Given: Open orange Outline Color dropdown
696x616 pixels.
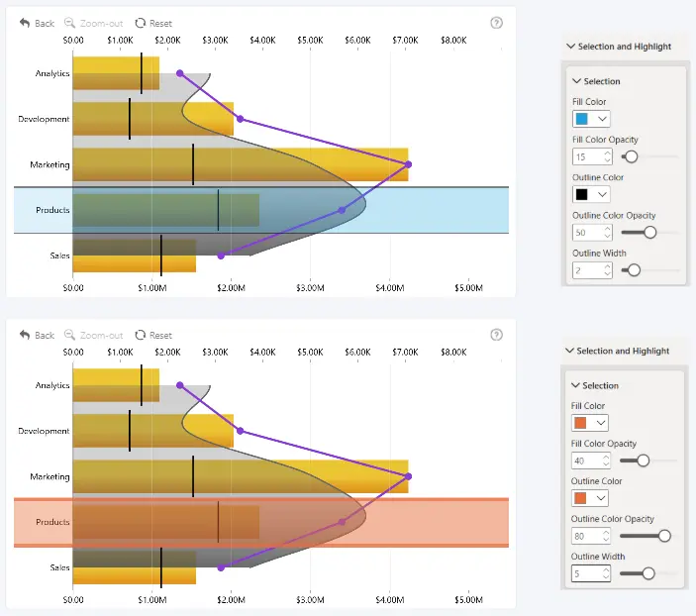Looking at the screenshot, I should (x=590, y=498).
